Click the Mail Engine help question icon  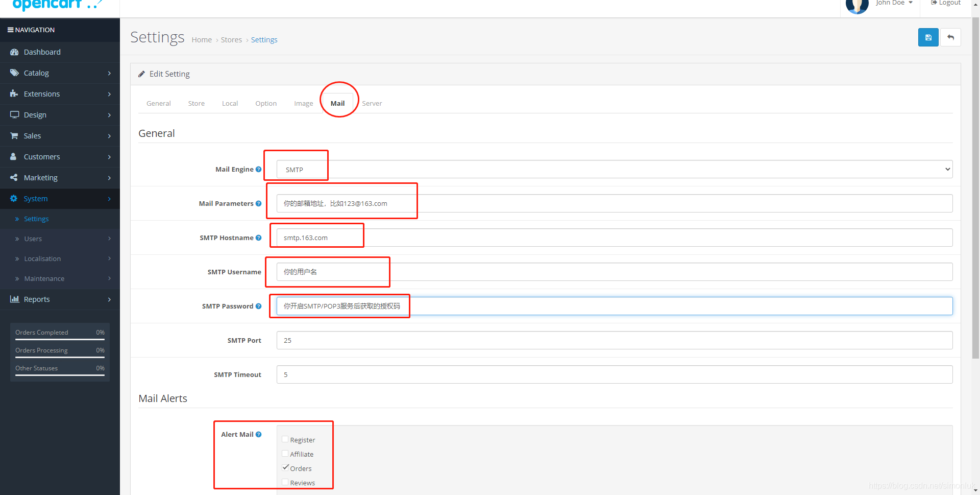(x=258, y=170)
